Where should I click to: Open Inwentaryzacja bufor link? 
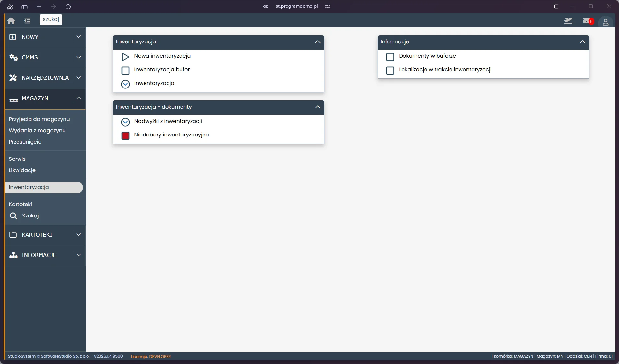pos(162,69)
